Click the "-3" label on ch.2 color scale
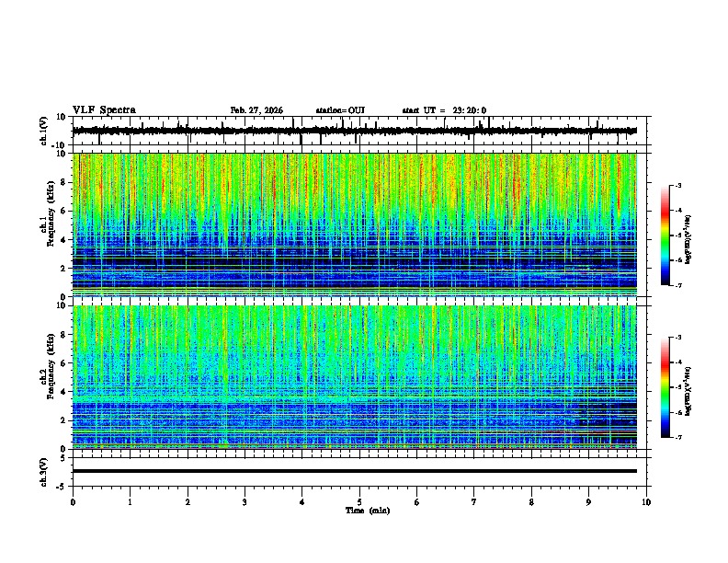This screenshot has width=728, height=563. click(678, 338)
